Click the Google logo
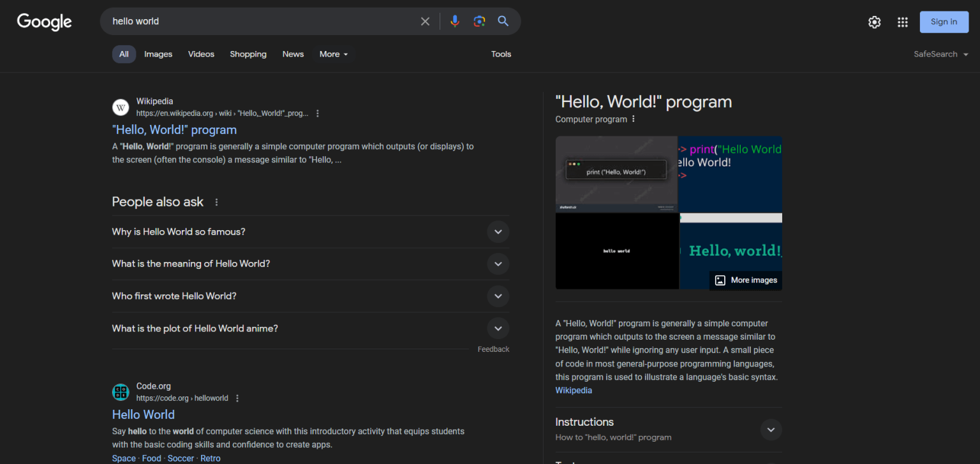Image resolution: width=980 pixels, height=464 pixels. point(44,22)
